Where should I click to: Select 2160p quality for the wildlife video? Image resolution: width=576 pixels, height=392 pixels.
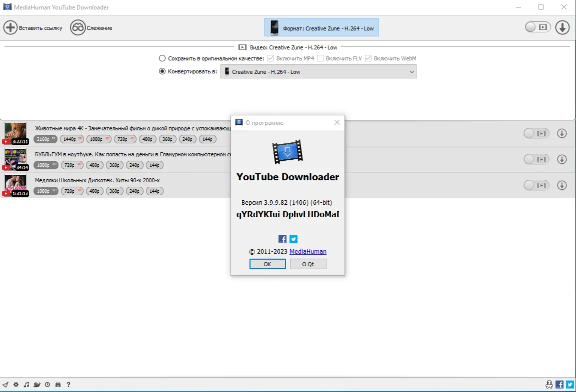[45, 139]
